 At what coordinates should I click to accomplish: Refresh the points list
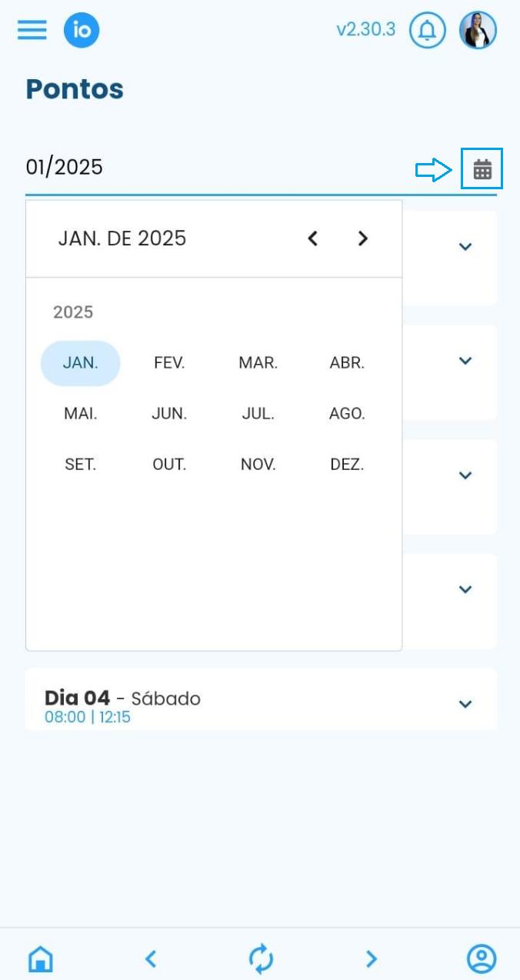[261, 958]
